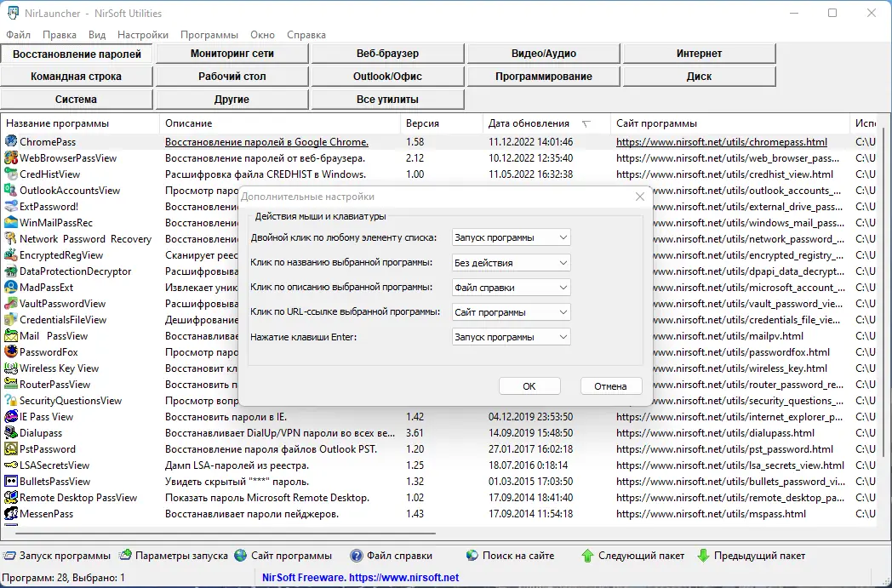Open the 'Программы' menu
Screen dimensions: 892x588
coord(209,35)
